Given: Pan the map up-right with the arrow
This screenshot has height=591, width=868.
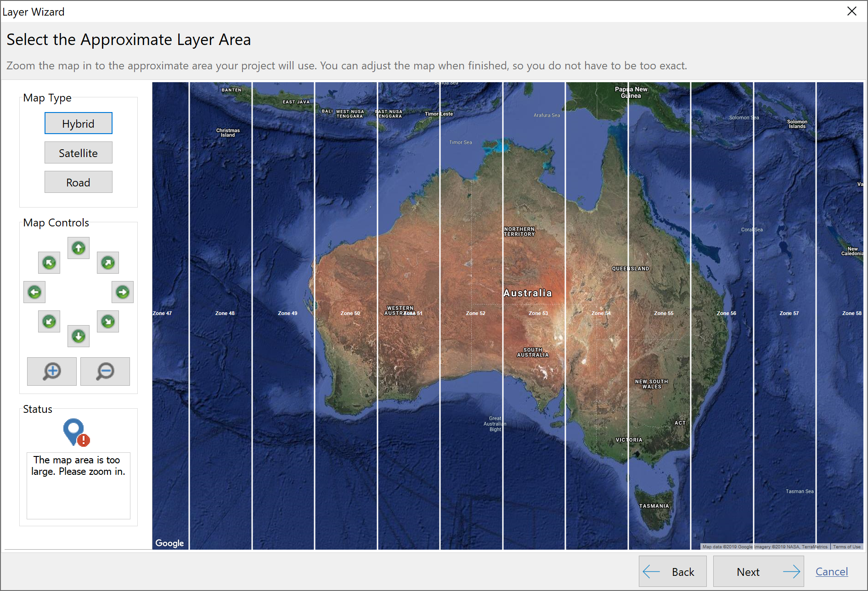Looking at the screenshot, I should point(108,263).
